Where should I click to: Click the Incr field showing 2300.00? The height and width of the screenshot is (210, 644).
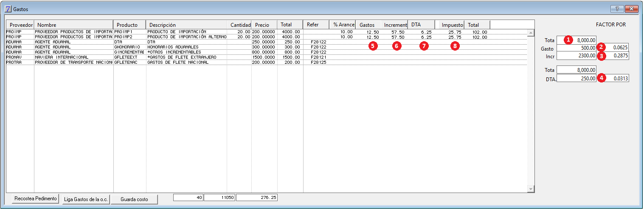[x=577, y=56]
